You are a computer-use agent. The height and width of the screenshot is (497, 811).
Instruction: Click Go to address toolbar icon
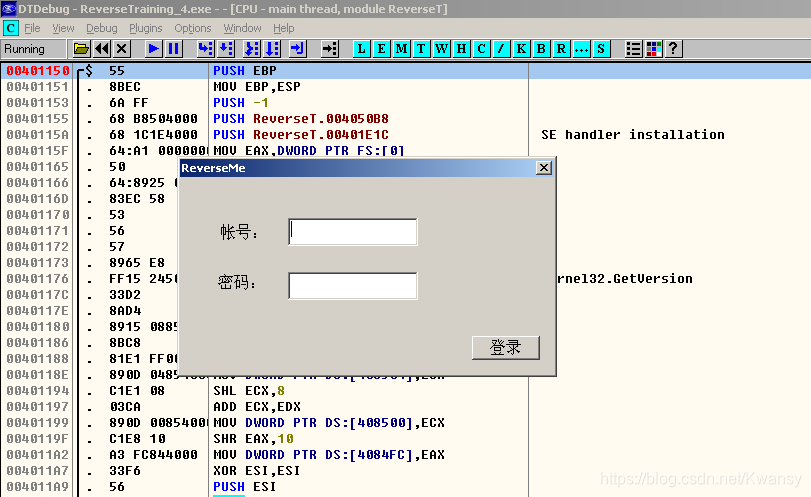click(329, 49)
